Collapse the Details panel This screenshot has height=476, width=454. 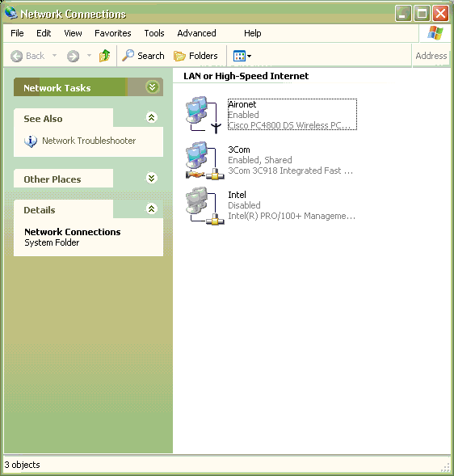point(151,209)
